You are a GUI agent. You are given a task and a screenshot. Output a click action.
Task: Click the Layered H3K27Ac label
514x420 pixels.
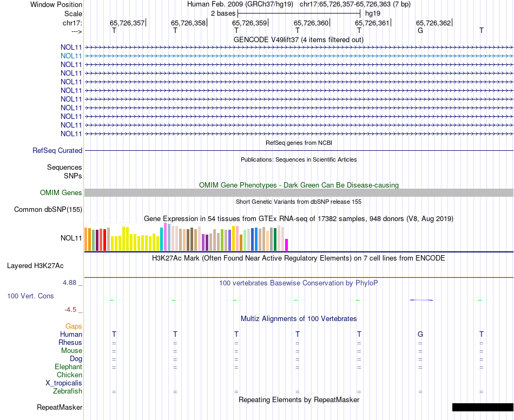(35, 266)
